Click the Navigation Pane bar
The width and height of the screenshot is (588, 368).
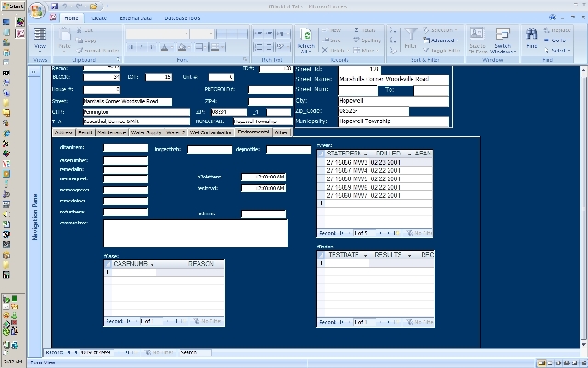coord(35,216)
